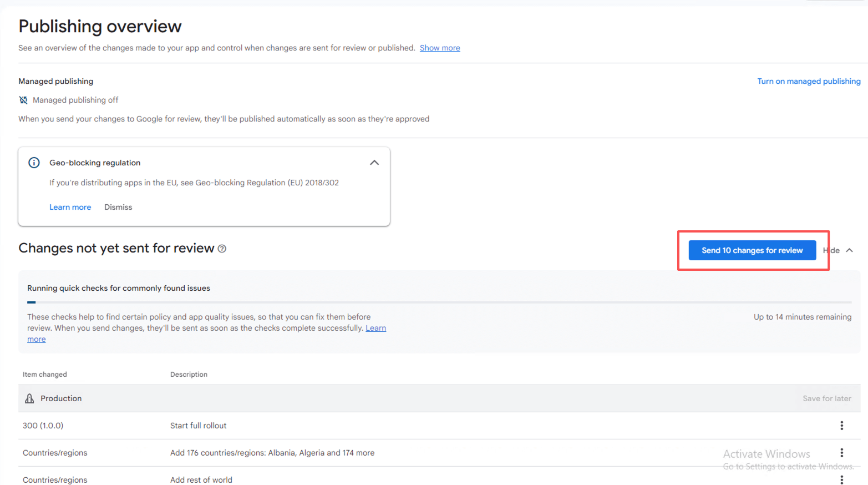Image resolution: width=868 pixels, height=485 pixels.
Task: Click the Geo-blocking regulation info icon
Action: [x=34, y=163]
